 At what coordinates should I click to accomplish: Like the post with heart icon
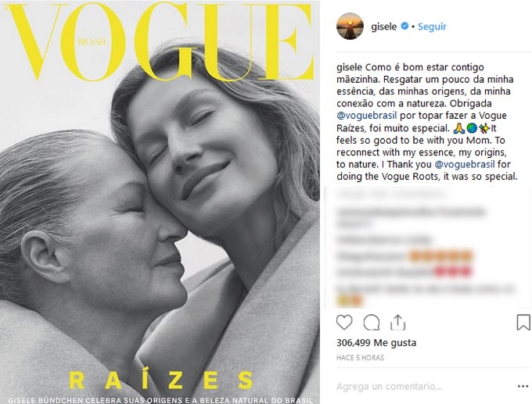point(344,322)
